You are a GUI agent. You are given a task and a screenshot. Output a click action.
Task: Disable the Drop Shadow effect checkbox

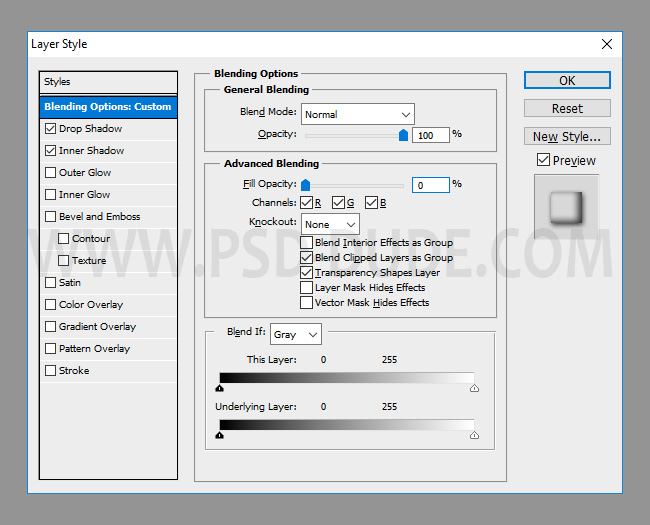pos(51,129)
